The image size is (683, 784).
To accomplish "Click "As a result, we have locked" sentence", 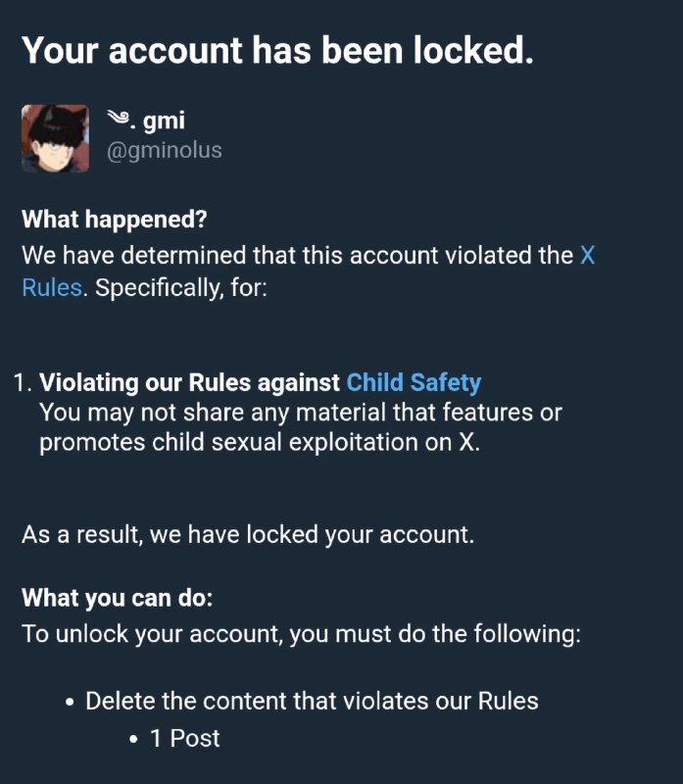I will tap(248, 534).
